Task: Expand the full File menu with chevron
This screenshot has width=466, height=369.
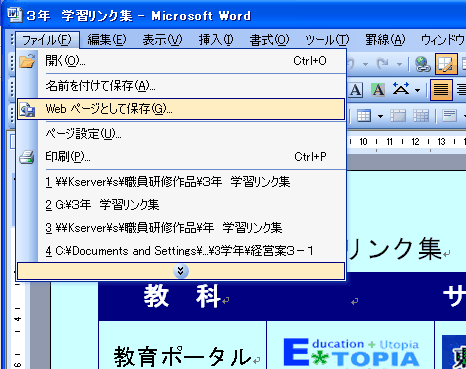Action: point(181,271)
